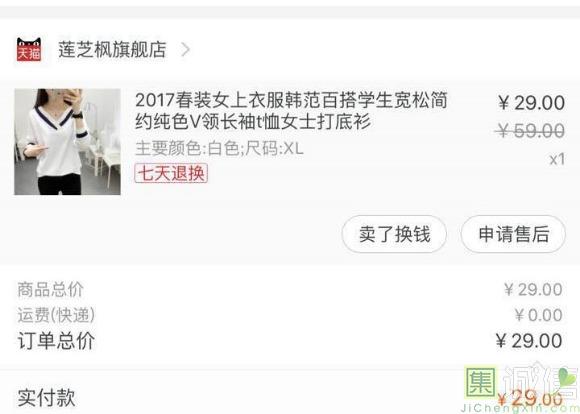This screenshot has width=580, height=414.
Task: Open the 莲芝枫旗舰店 store page
Action: click(x=112, y=50)
